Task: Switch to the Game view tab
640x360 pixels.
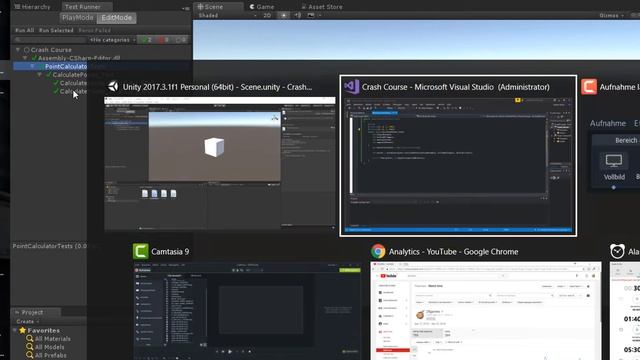Action: tap(262, 7)
